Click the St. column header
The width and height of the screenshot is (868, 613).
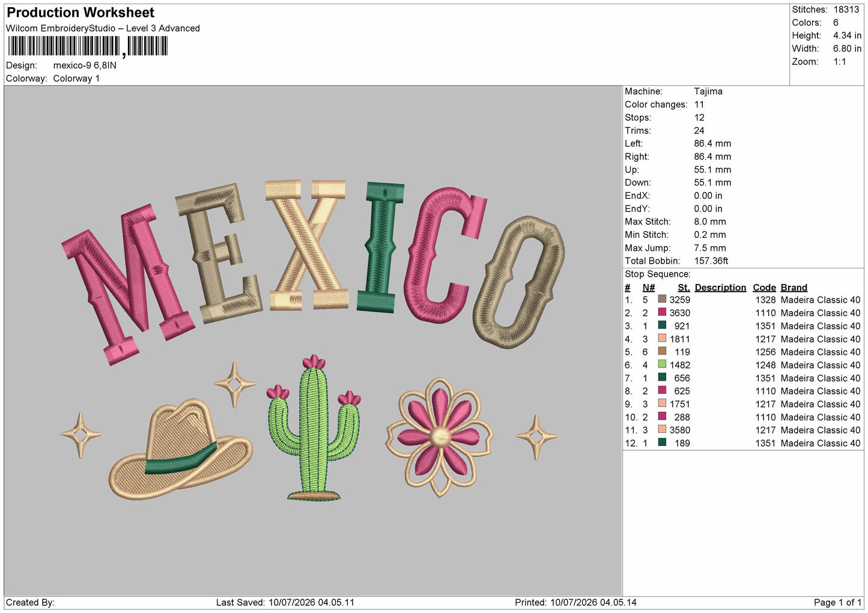pyautogui.click(x=684, y=288)
